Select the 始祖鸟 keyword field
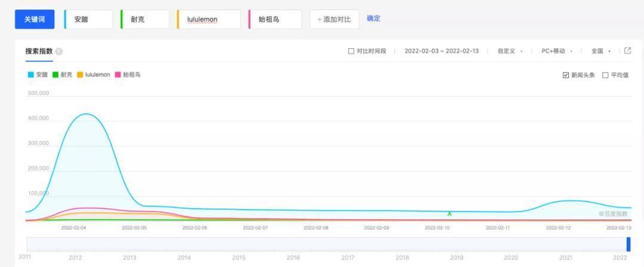Screen dimensions: 644x267 pyautogui.click(x=275, y=19)
